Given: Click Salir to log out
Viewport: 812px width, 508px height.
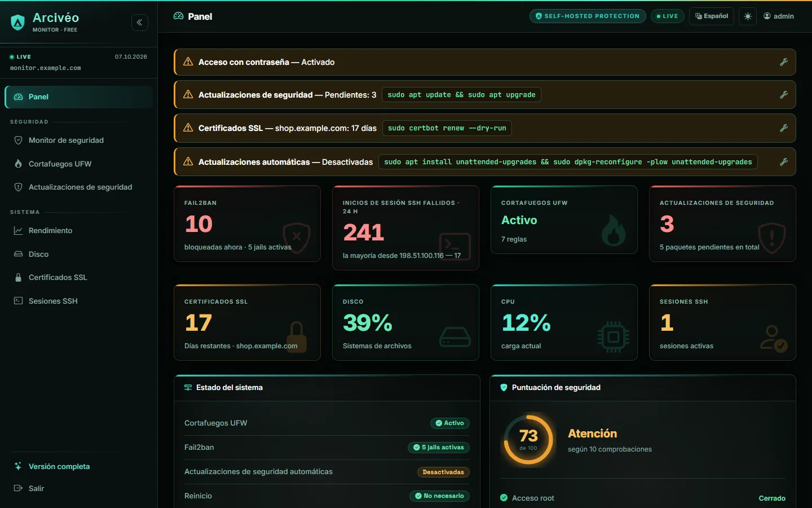Looking at the screenshot, I should click(x=36, y=488).
